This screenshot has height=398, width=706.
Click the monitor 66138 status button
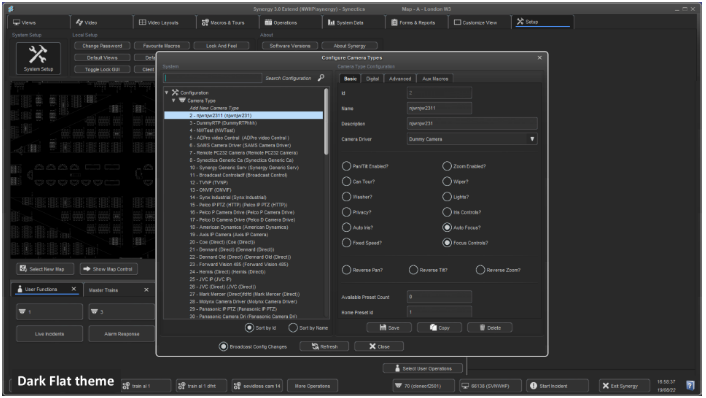[x=490, y=386]
